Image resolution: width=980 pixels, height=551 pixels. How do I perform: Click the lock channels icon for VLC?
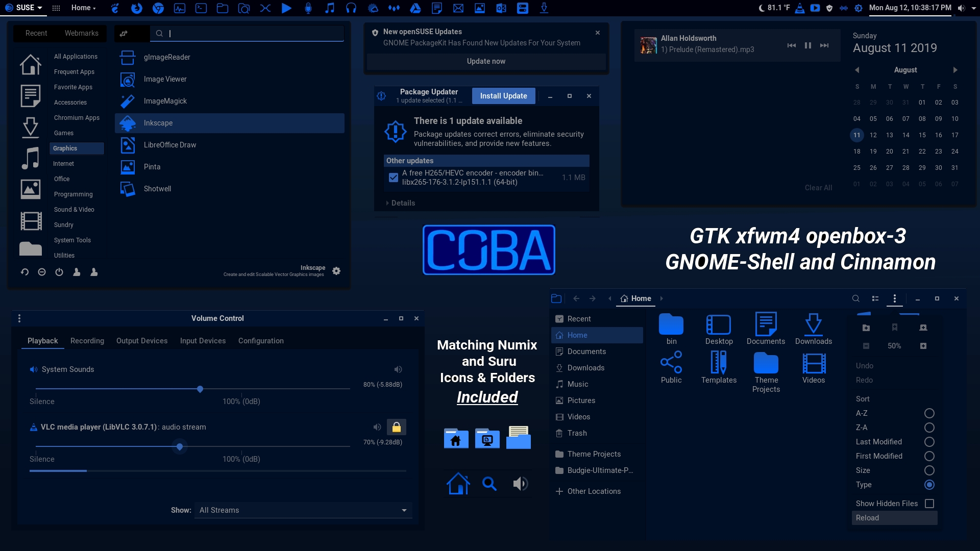click(x=397, y=427)
